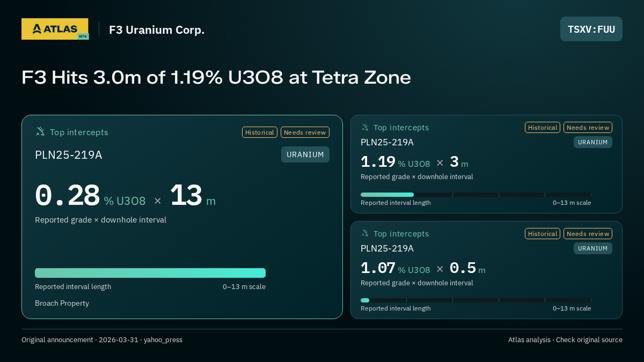The image size is (644, 362).
Task: Click Needs review tag on the 1.19% card
Action: coord(588,128)
